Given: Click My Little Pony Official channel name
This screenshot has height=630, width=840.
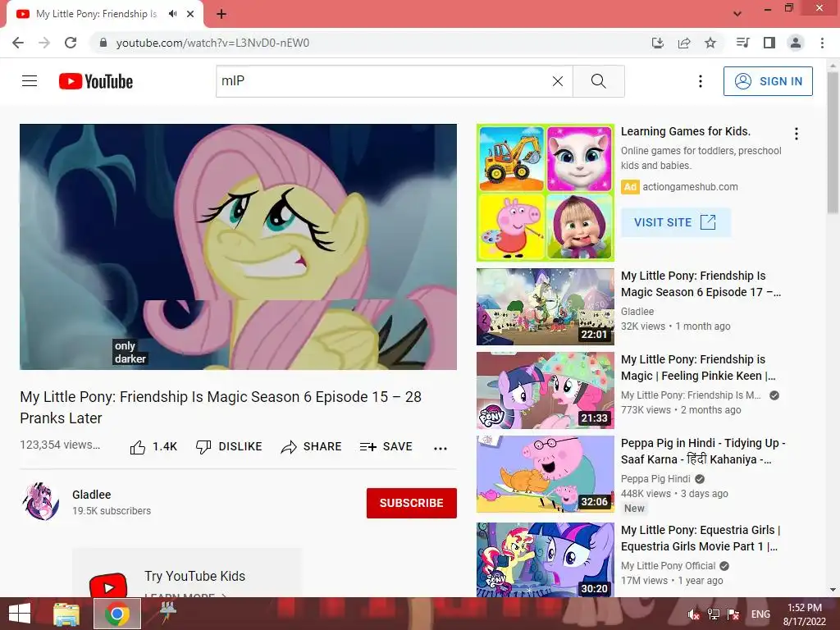Looking at the screenshot, I should coord(668,566).
